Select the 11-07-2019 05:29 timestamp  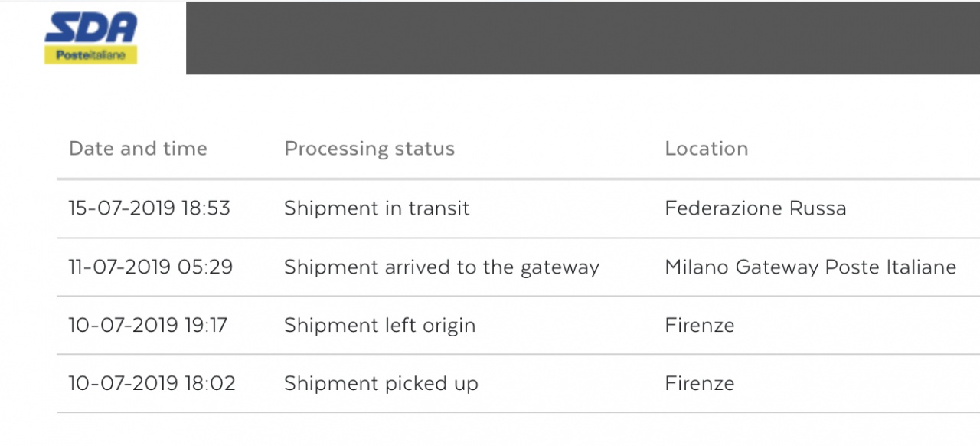[150, 267]
